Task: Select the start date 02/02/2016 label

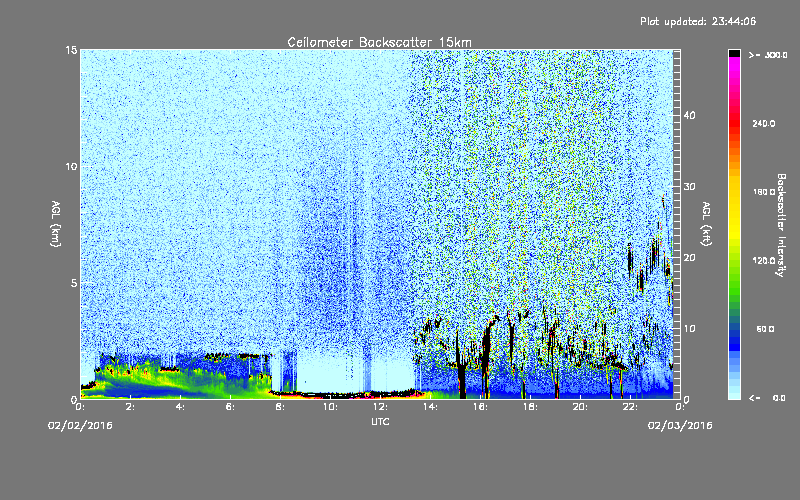Action: pyautogui.click(x=80, y=425)
